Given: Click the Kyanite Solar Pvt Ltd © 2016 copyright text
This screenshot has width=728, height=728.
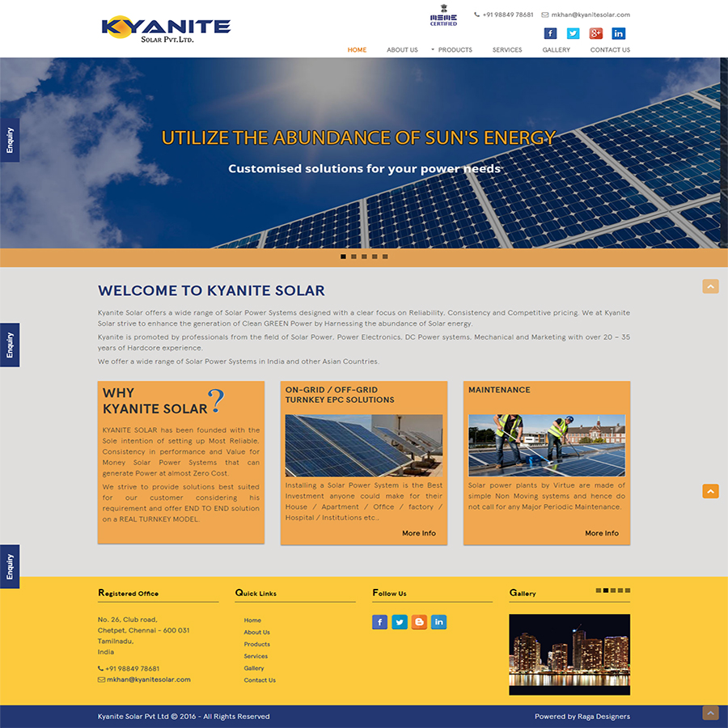Looking at the screenshot, I should pyautogui.click(x=184, y=717).
